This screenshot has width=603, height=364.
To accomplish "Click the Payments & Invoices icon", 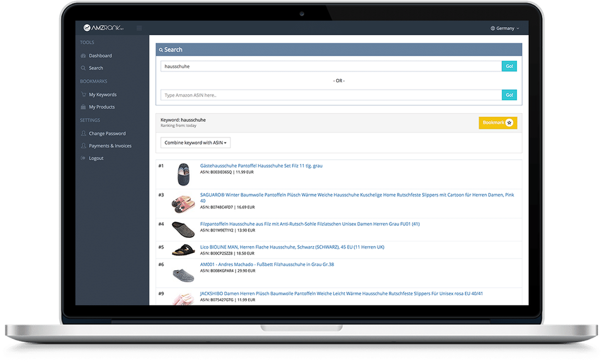I will tap(84, 146).
